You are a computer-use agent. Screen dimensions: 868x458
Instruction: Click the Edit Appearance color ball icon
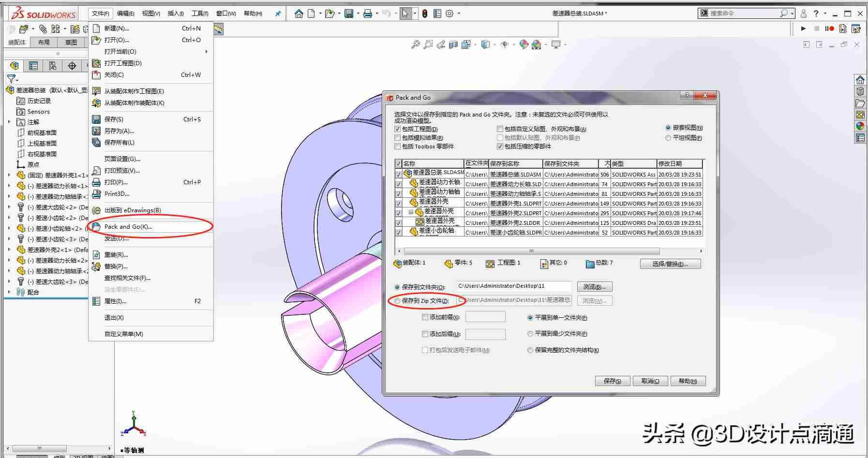coord(524,44)
